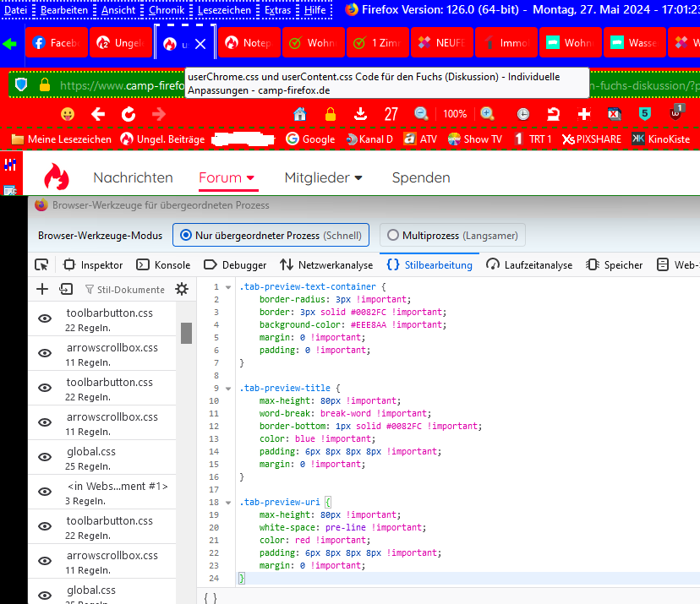Collapse the .tab-preview-title rule fold arrow
This screenshot has height=604, width=700.
(228, 388)
